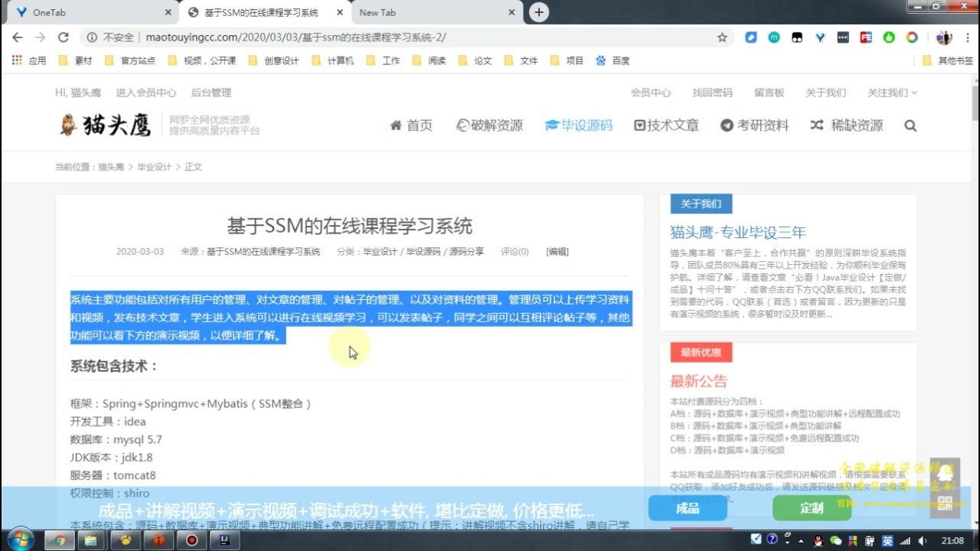Click 毕业设计 in the breadcrumb
Viewport: 980px width, 551px height.
pos(155,167)
